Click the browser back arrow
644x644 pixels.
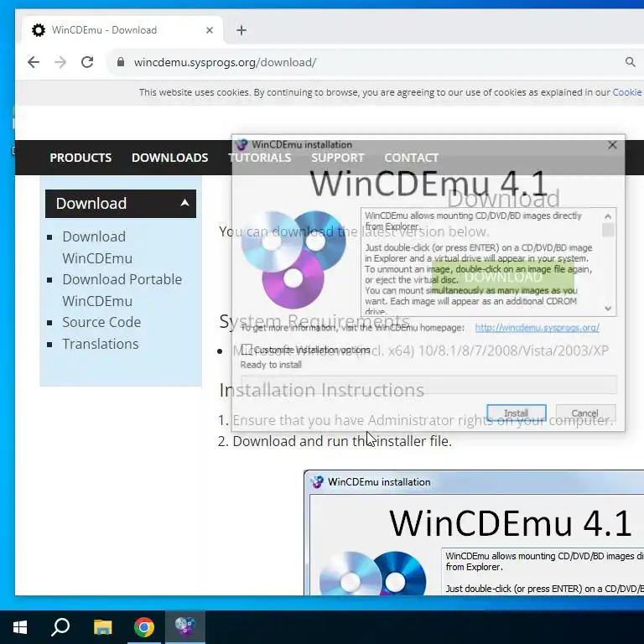[34, 62]
